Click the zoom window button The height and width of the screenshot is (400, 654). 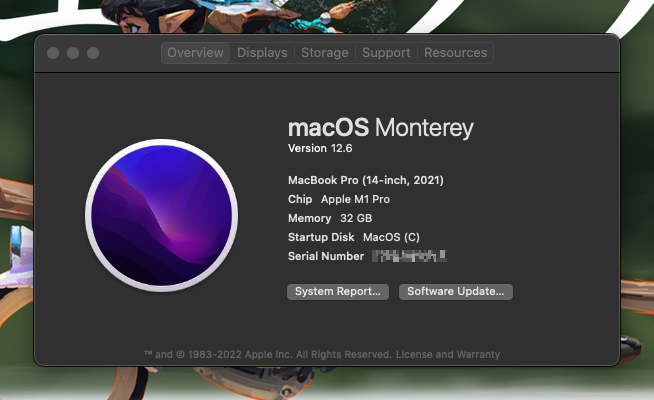93,53
